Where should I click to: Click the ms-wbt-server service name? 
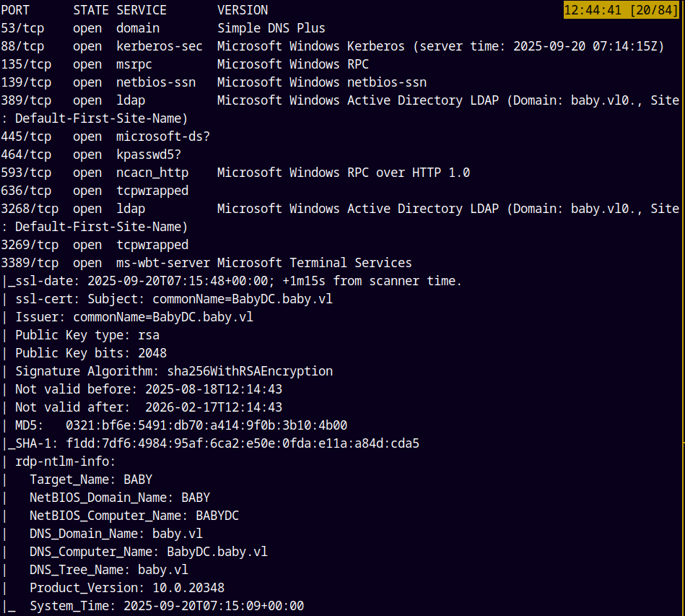click(x=163, y=263)
